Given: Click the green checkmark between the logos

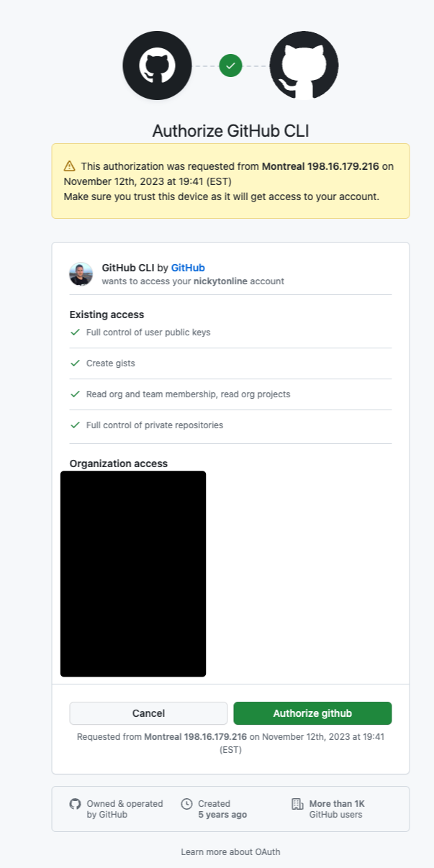Looking at the screenshot, I should (230, 65).
